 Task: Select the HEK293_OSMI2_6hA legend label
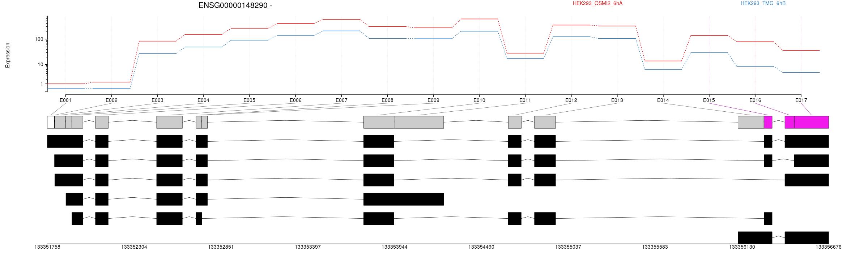597,3
